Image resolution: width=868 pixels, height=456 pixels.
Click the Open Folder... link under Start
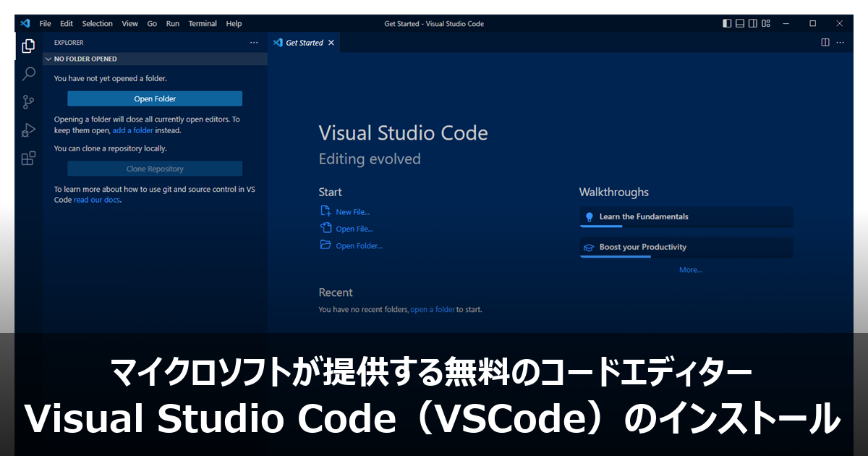pos(359,246)
